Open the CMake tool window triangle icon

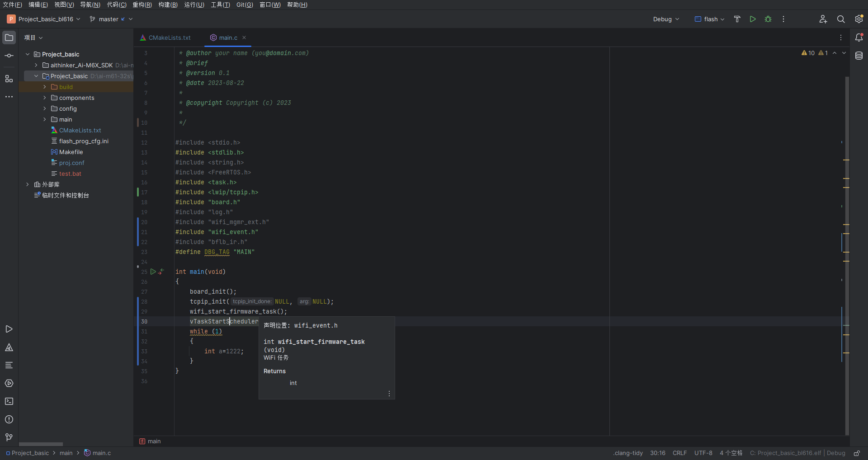9,347
